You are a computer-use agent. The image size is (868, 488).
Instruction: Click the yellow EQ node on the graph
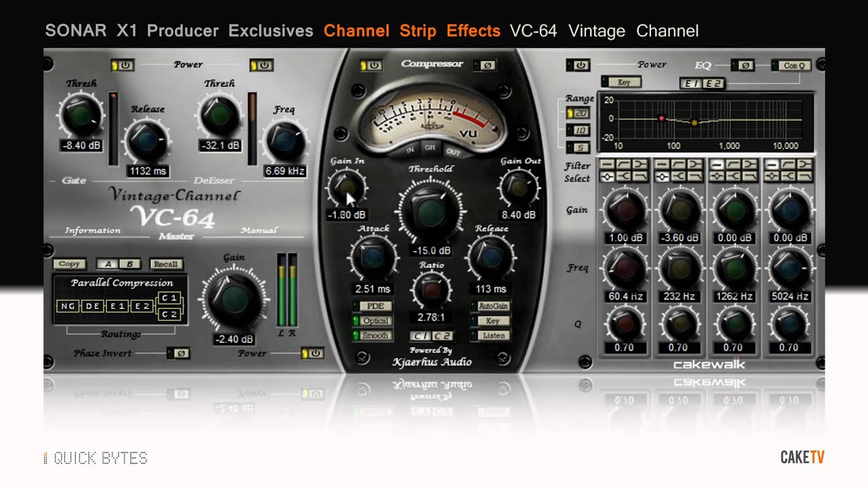pyautogui.click(x=694, y=123)
